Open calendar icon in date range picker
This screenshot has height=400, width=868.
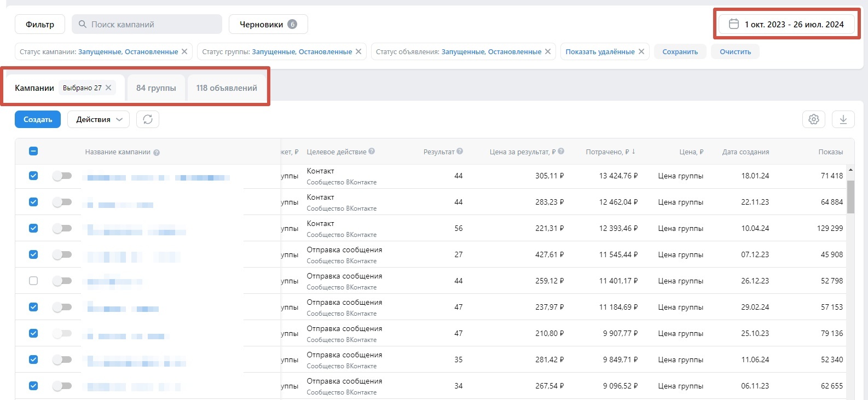[x=734, y=24]
